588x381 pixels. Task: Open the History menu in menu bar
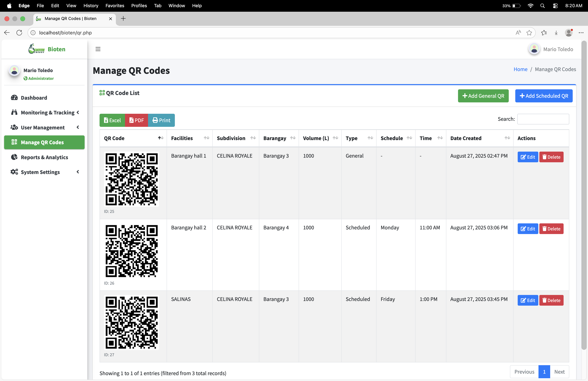click(91, 6)
